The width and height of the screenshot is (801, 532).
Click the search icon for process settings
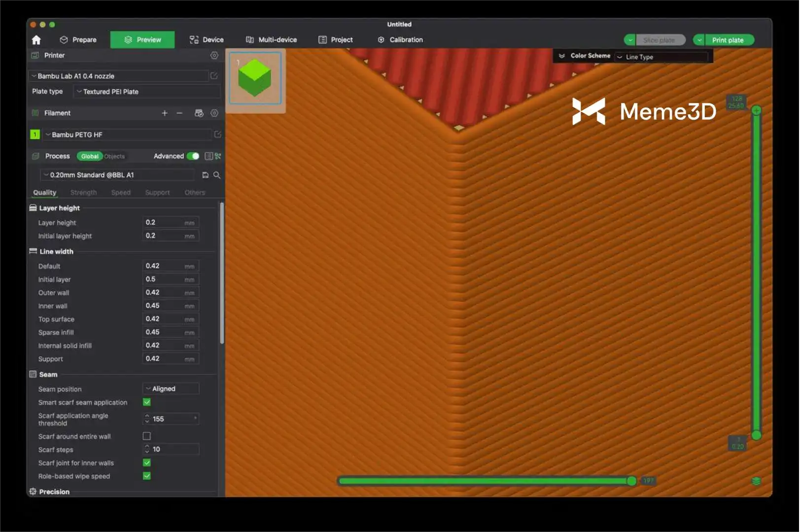(x=217, y=175)
